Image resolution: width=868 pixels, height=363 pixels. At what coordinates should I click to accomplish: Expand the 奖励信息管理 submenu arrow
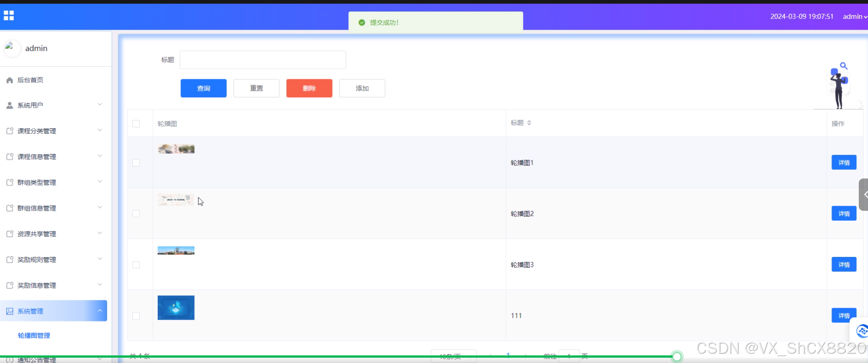[x=100, y=285]
